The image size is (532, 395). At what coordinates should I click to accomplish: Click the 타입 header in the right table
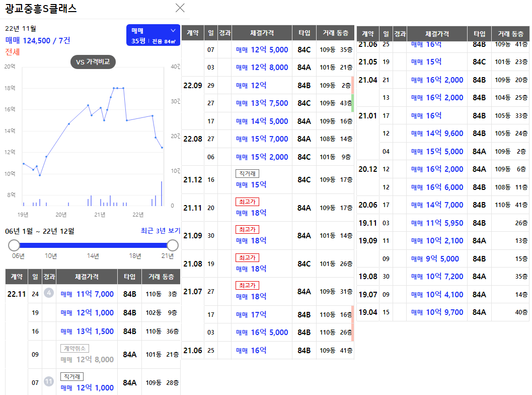click(480, 34)
